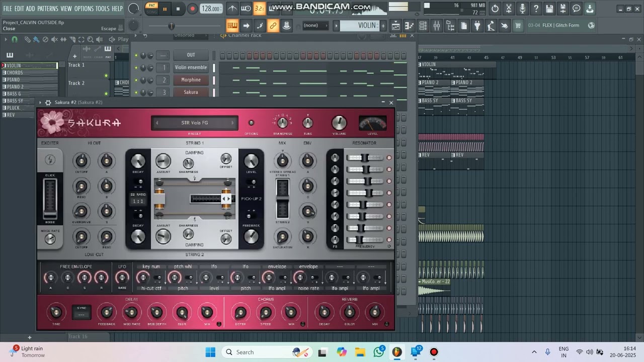Click the multilink to controllers knob icon

coord(286,26)
